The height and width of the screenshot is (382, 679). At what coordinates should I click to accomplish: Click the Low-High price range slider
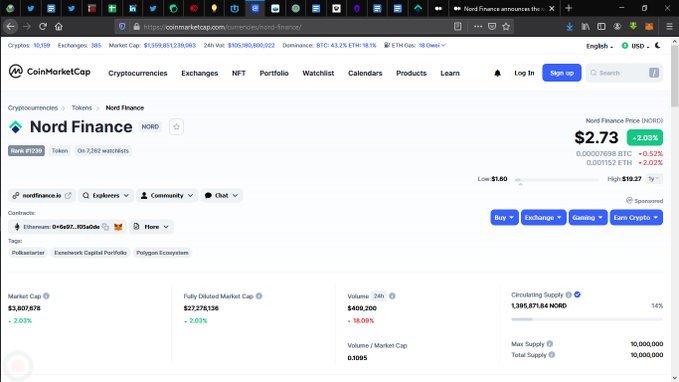pyautogui.click(x=557, y=179)
